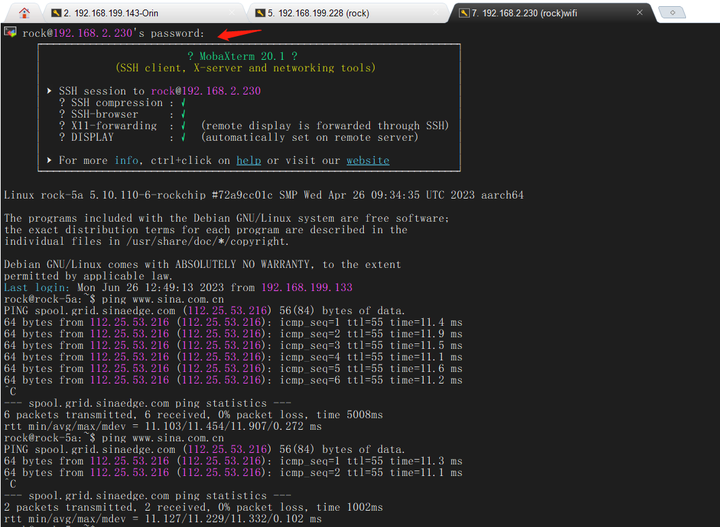
Task: Click the SSH client, X-server and networking tools subtitle
Action: point(246,68)
